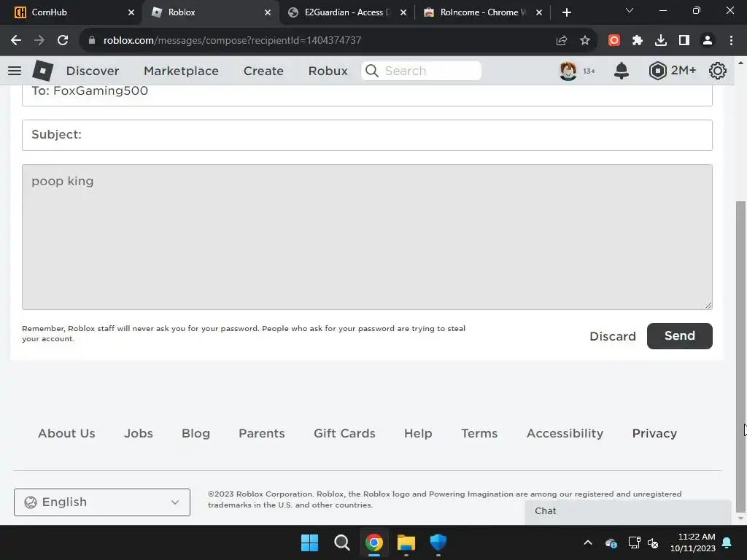Click the message box resize handle
Screen dimensions: 747x560
pos(708,306)
